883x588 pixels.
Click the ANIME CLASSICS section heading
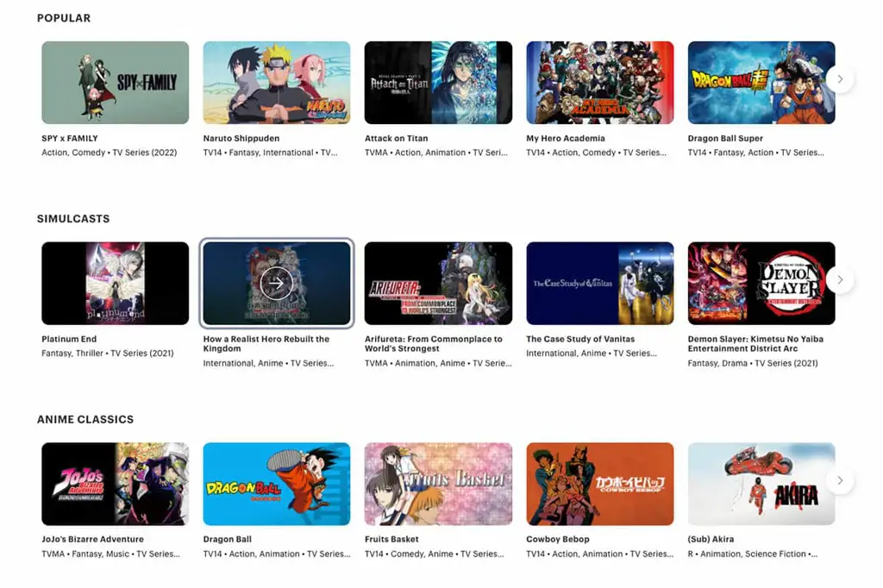[x=85, y=419]
